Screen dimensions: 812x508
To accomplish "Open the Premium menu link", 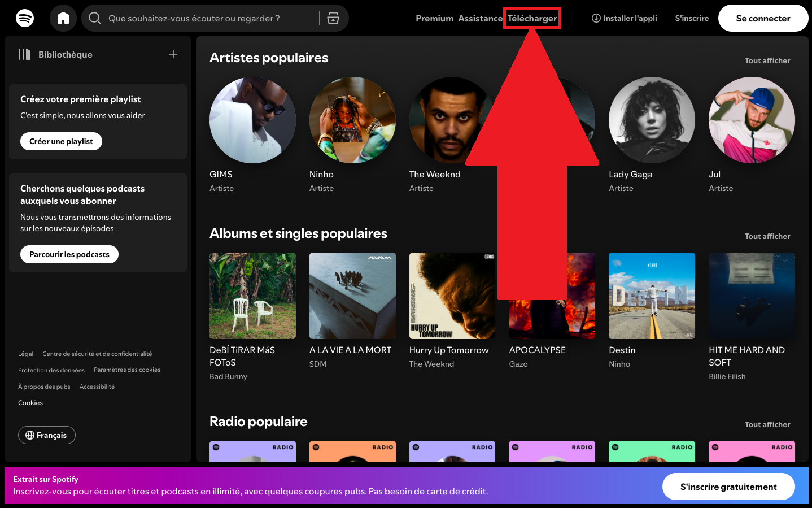I will [434, 19].
